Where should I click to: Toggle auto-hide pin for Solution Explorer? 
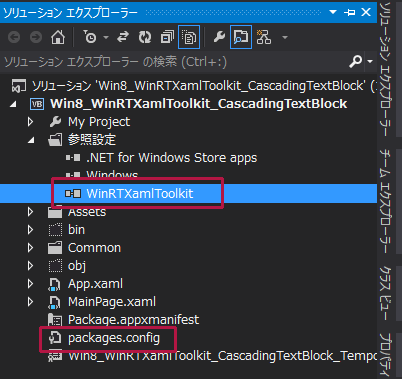(x=349, y=12)
